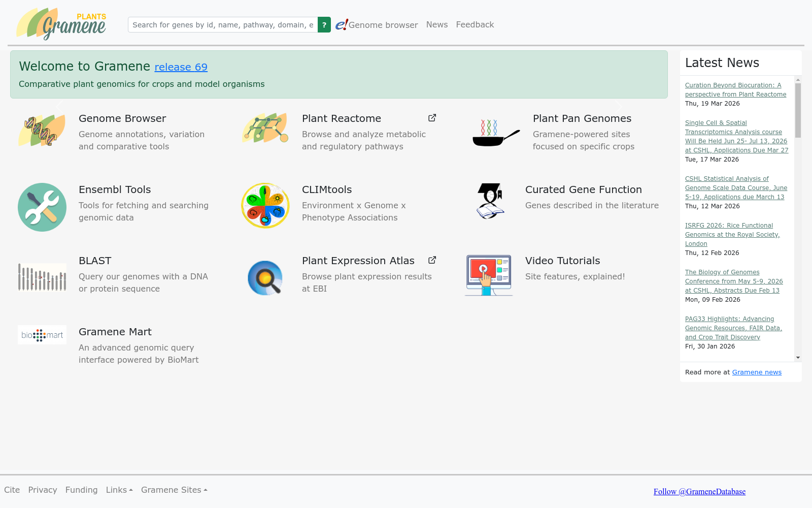Open the Genome Browser DNA leaf icon
The width and height of the screenshot is (812, 508).
[x=42, y=130]
